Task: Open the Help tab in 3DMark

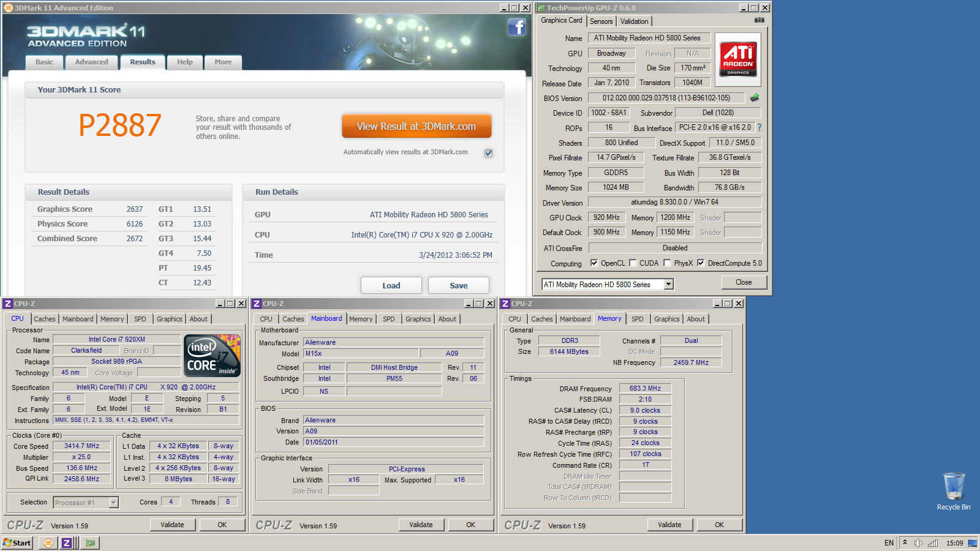Action: [185, 62]
